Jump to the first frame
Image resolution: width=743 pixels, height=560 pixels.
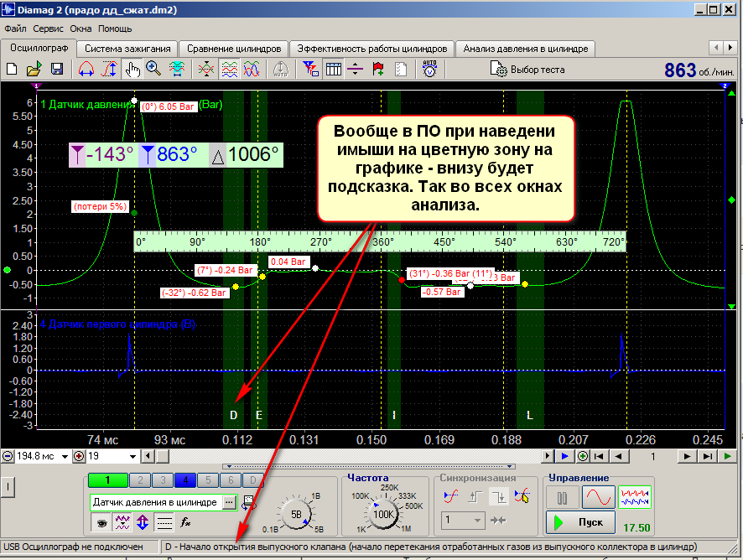599,456
